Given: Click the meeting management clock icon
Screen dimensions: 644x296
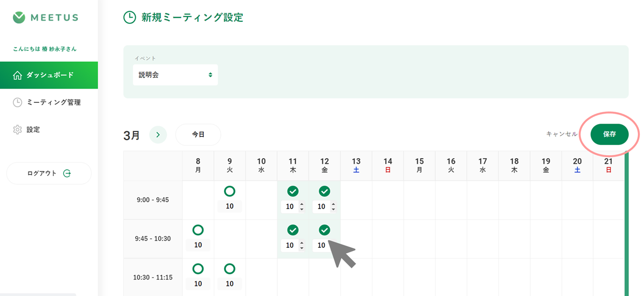Looking at the screenshot, I should click(x=18, y=102).
